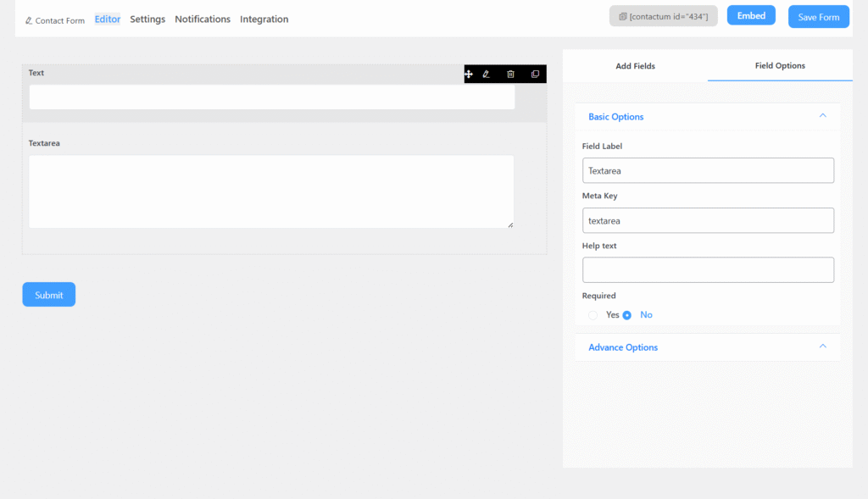The height and width of the screenshot is (499, 868).
Task: Click the Help text input field
Action: pyautogui.click(x=708, y=270)
